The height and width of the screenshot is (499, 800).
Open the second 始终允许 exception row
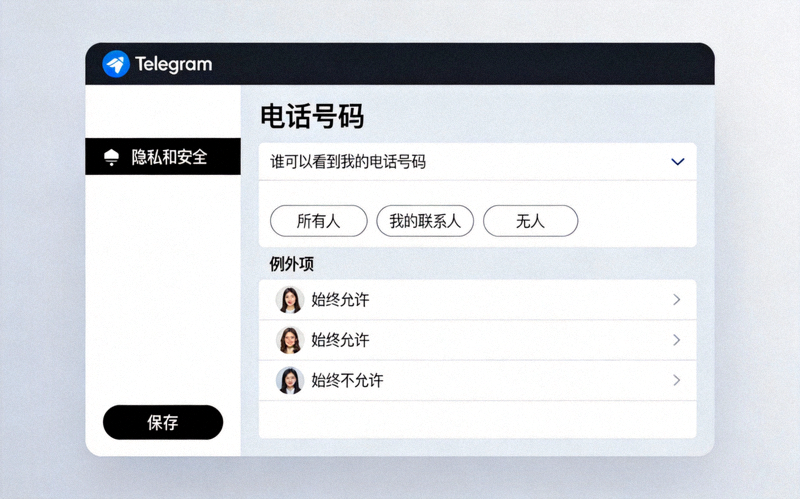click(478, 340)
